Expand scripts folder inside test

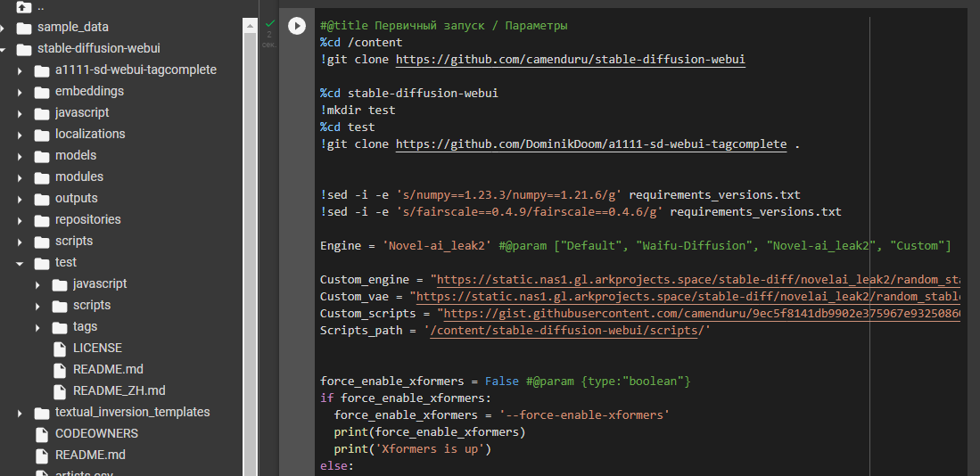click(37, 306)
